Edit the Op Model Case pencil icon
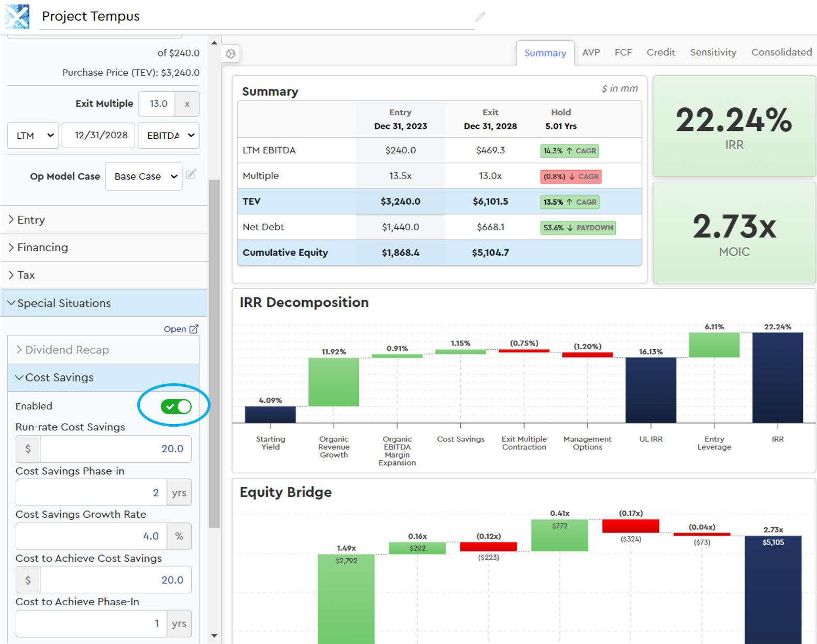This screenshot has width=817, height=644. tap(192, 174)
